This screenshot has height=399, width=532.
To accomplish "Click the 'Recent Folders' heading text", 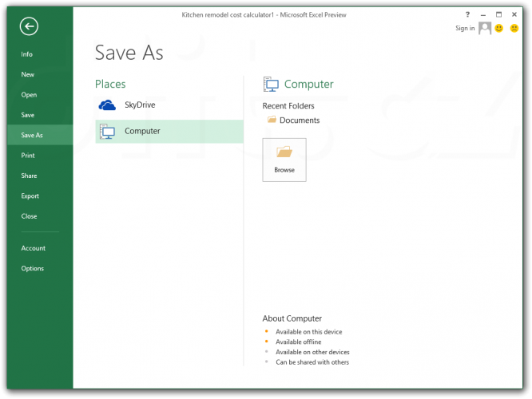I will tap(288, 106).
